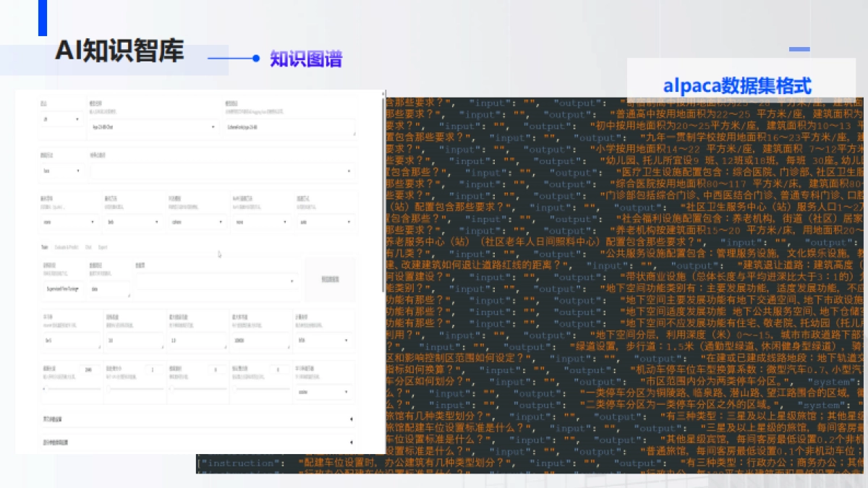This screenshot has height=488, width=868.
Task: Open the quantization method dropdown showing bnb
Action: (x=135, y=221)
